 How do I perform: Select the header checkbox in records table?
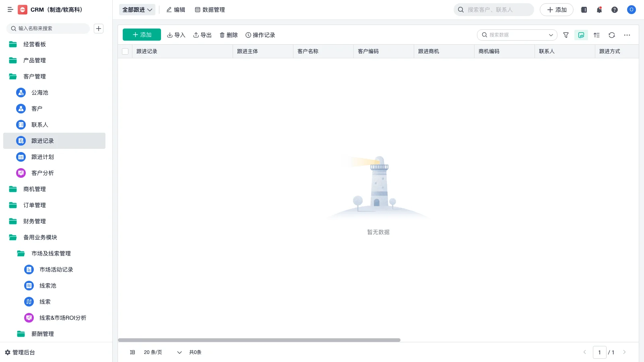[x=125, y=51]
